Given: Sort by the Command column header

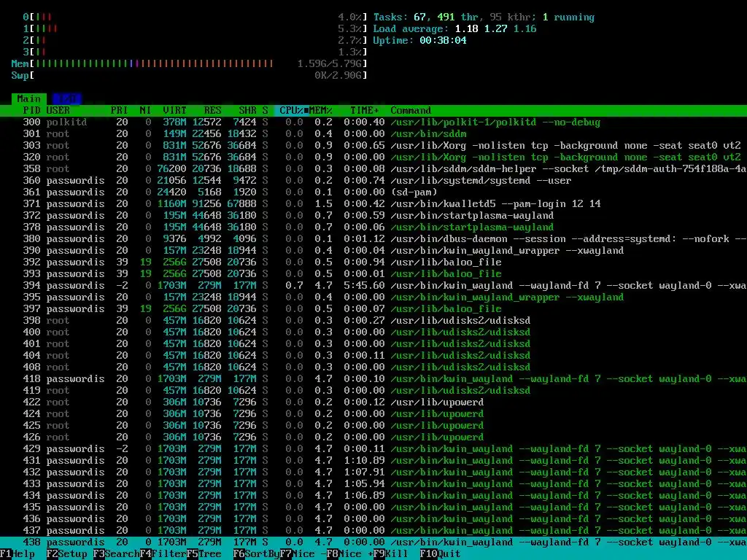Looking at the screenshot, I should [x=411, y=111].
